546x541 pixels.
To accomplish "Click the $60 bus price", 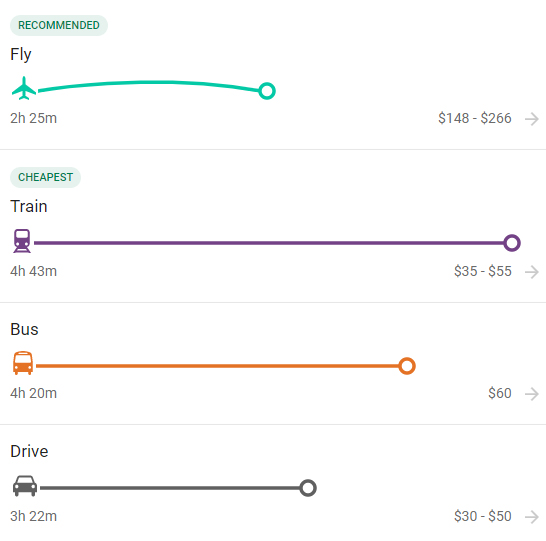I will click(x=500, y=393).
